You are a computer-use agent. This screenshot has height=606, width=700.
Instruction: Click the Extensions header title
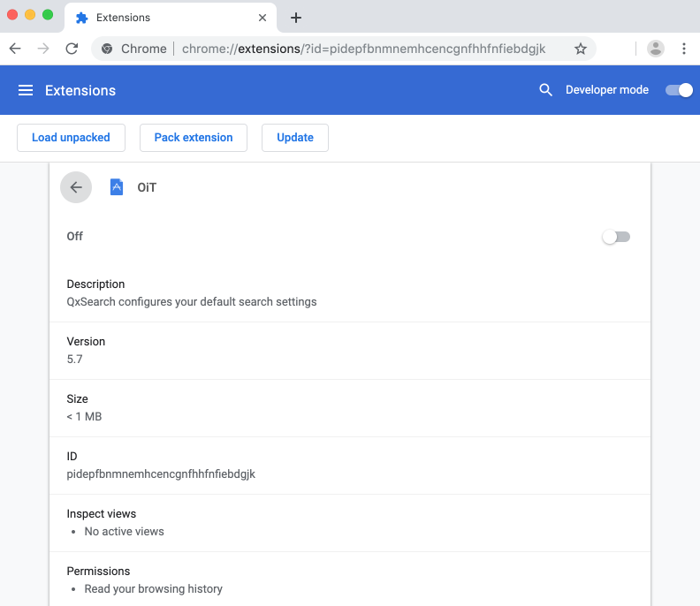click(x=80, y=91)
